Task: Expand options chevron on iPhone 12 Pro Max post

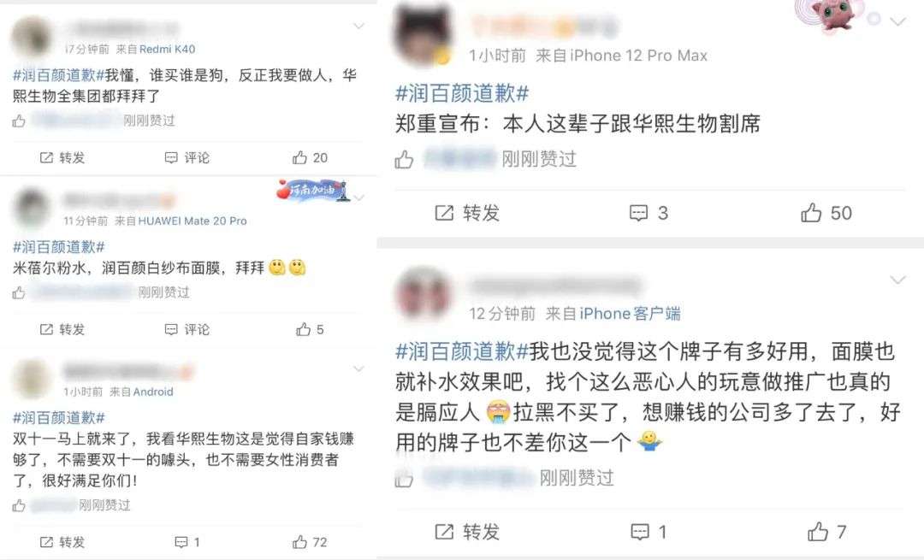Action: point(897,21)
